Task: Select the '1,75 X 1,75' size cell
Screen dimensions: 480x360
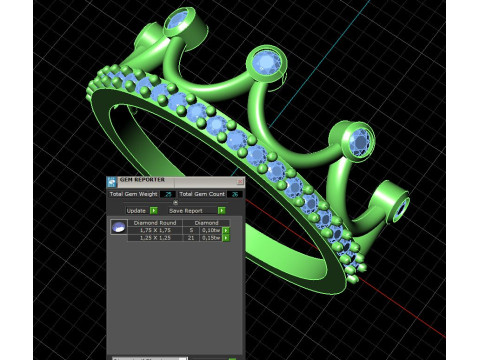Action: [x=155, y=230]
